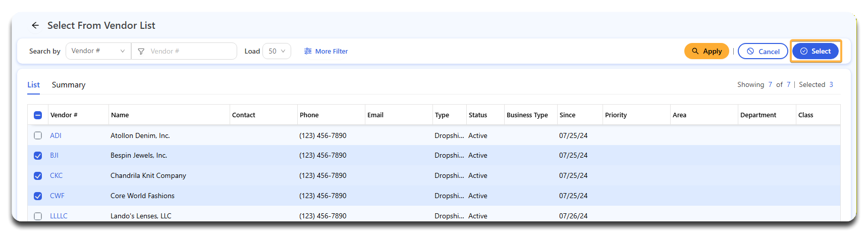Image resolution: width=868 pixels, height=233 pixels.
Task: Click the cancel circle icon
Action: (750, 52)
